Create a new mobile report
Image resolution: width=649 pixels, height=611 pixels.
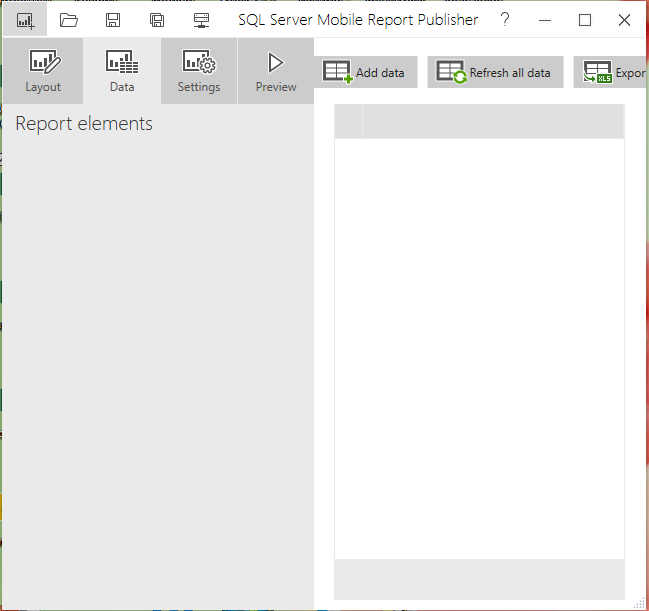tap(25, 20)
